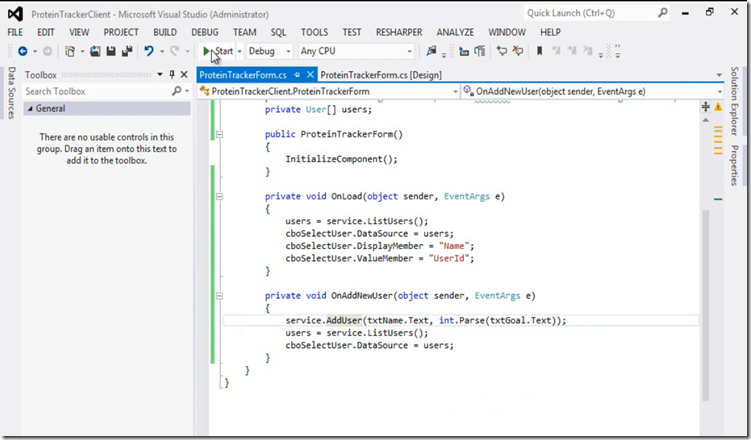Open the undo history dropdown arrow
The width and height of the screenshot is (751, 440).
(162, 51)
